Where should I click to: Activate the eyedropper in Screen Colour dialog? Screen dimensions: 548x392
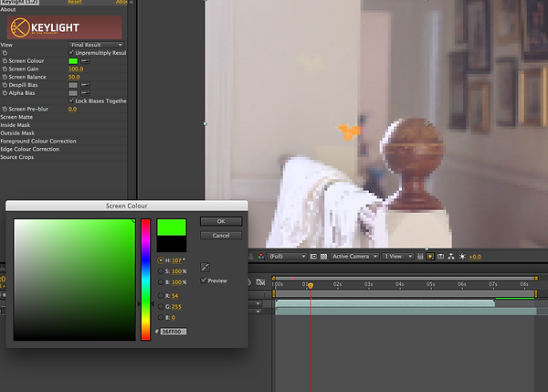pyautogui.click(x=205, y=268)
